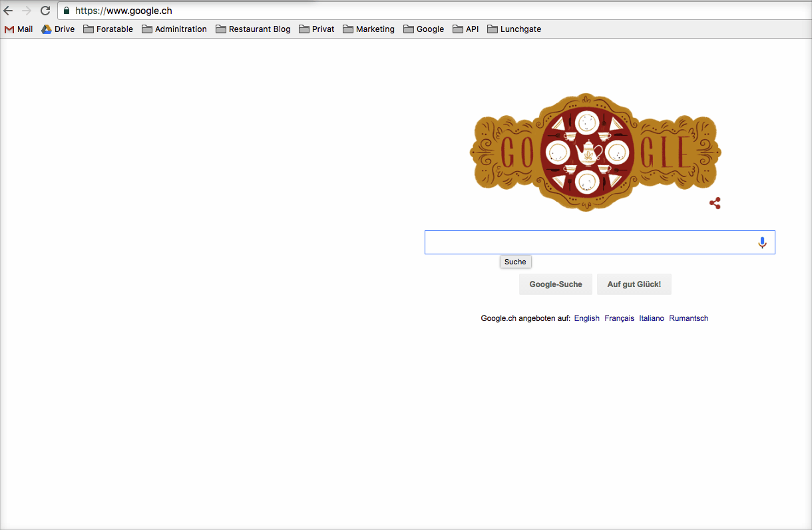Switch Google language to Français
The image size is (812, 530).
click(620, 318)
